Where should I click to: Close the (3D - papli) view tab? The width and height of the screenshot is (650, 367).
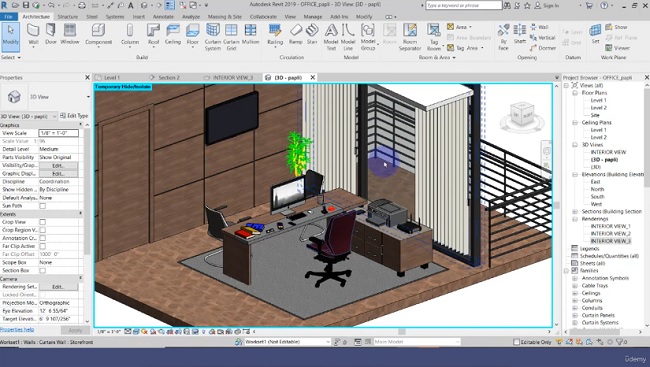point(313,77)
